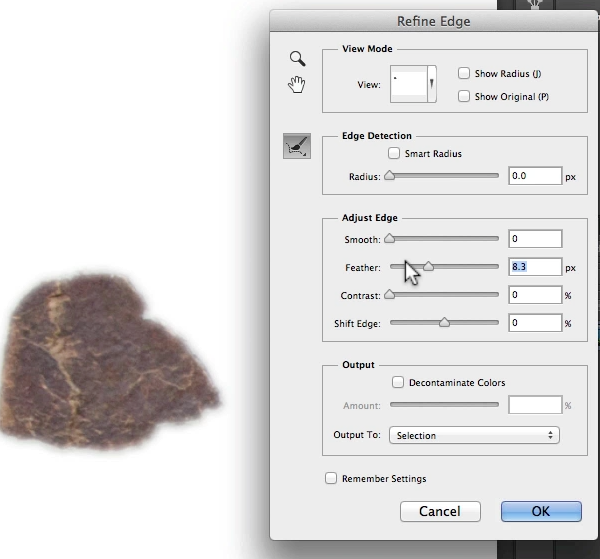The image size is (600, 559).
Task: Enable the Show Radius checkbox
Action: coord(464,73)
